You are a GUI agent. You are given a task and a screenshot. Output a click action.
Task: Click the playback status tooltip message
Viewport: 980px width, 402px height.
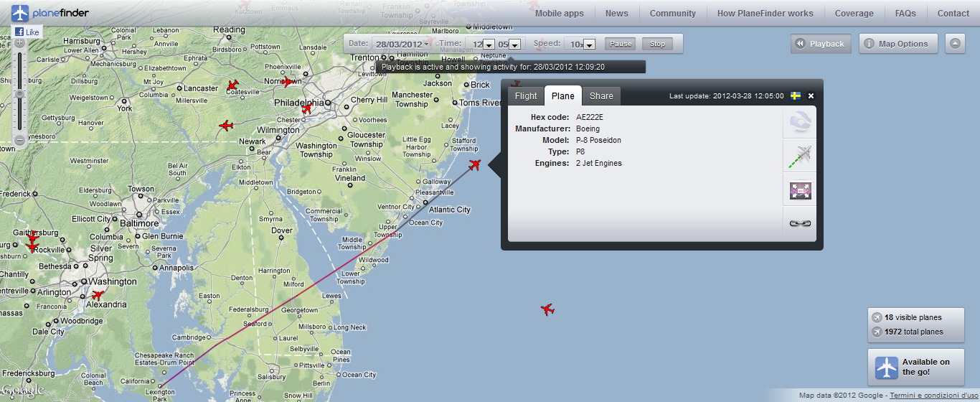(x=510, y=67)
